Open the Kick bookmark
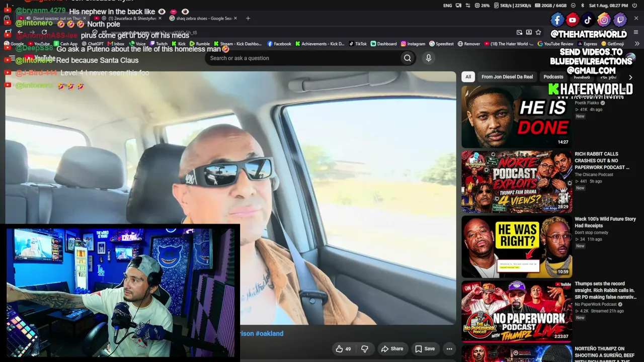Image resolution: width=644 pixels, height=362 pixels. point(179,44)
